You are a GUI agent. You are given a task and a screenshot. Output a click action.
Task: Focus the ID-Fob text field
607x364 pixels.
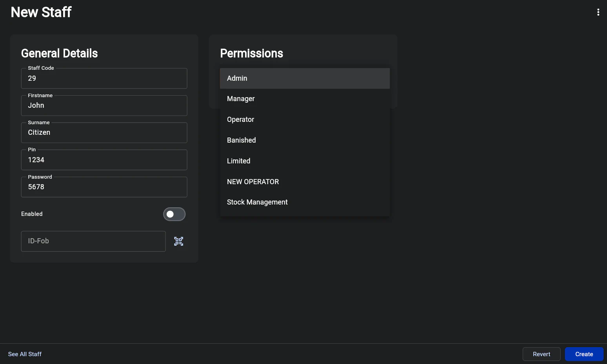pyautogui.click(x=93, y=241)
